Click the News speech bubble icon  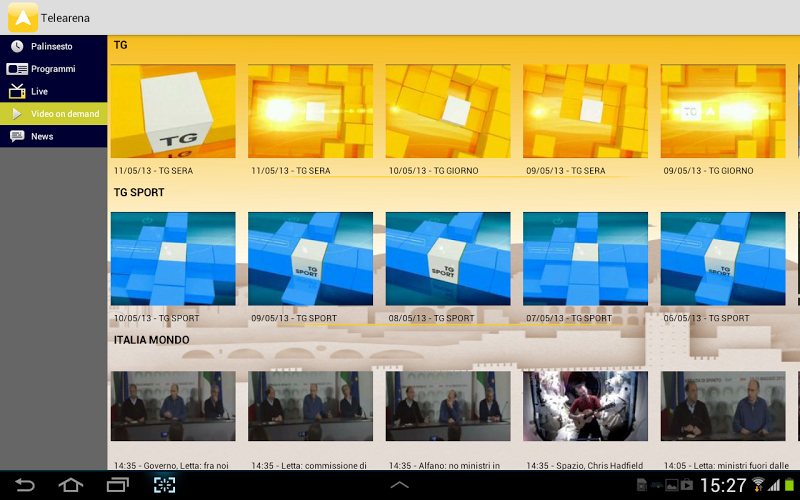[x=17, y=136]
